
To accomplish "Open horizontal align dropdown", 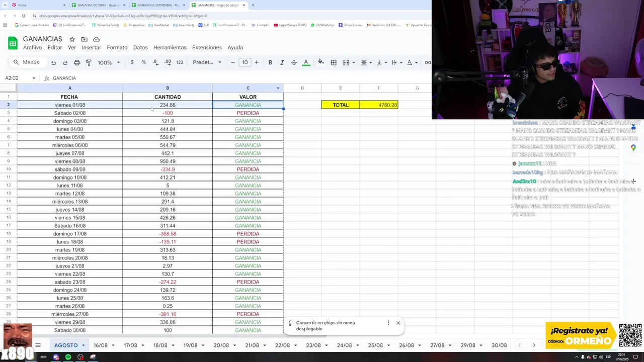I will [x=366, y=62].
